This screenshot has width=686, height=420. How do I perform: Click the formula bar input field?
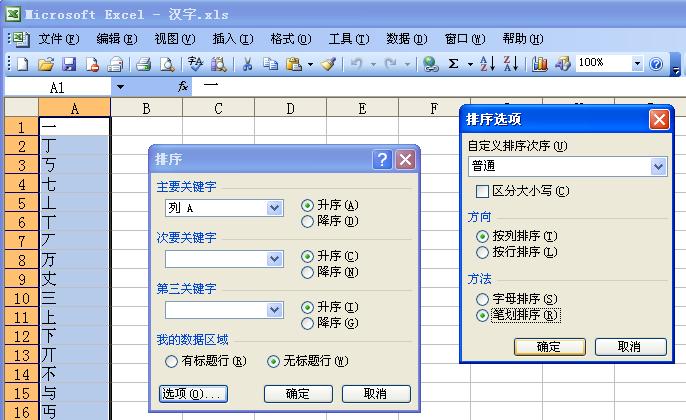(438, 87)
